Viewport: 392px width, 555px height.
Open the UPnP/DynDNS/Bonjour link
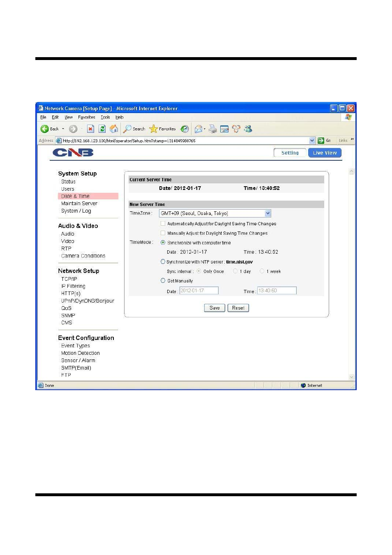tap(88, 301)
